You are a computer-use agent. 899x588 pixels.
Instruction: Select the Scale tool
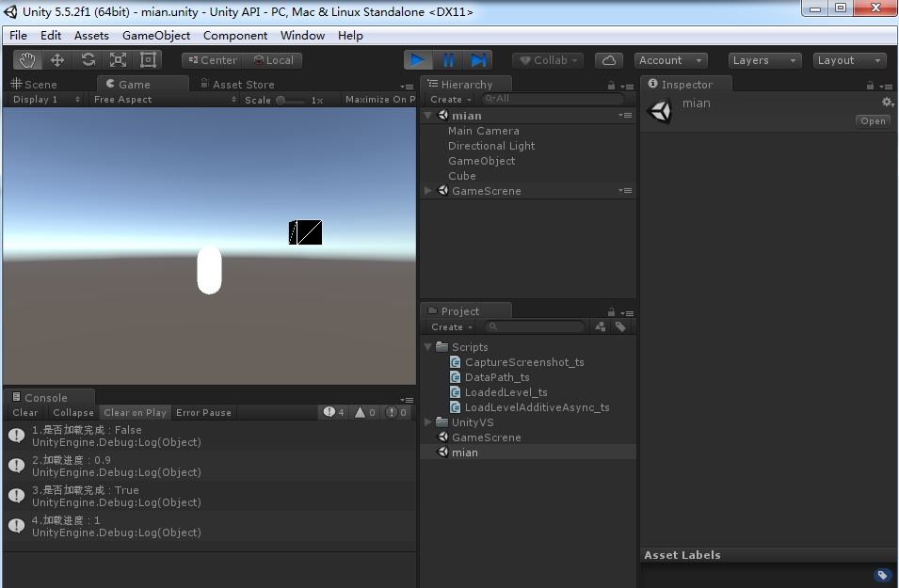coord(118,60)
